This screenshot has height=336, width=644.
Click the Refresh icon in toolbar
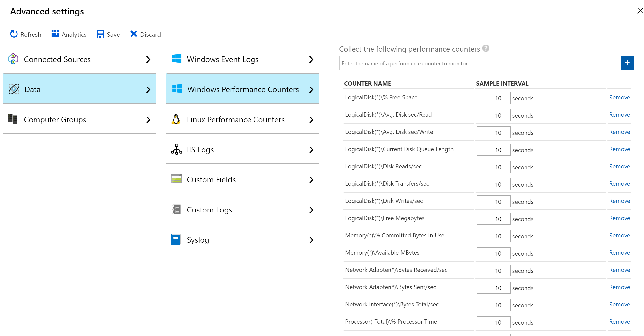14,34
